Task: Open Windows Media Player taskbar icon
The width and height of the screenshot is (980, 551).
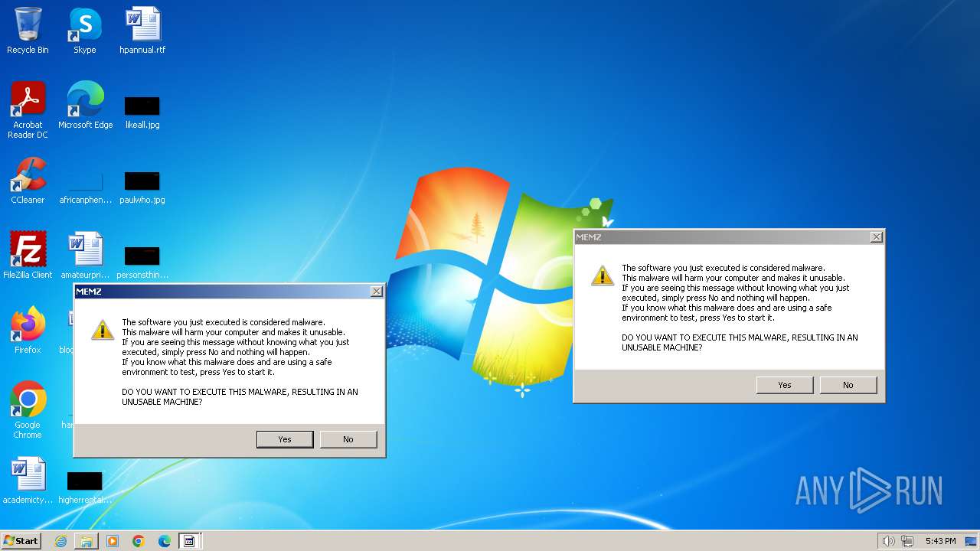Action: click(113, 541)
